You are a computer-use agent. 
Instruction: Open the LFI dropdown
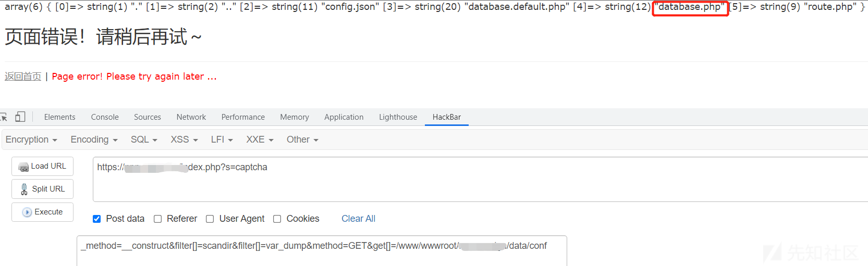click(x=222, y=140)
